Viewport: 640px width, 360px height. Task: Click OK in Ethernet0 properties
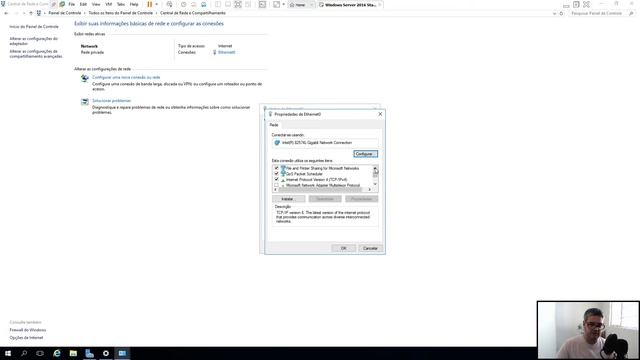(x=343, y=248)
